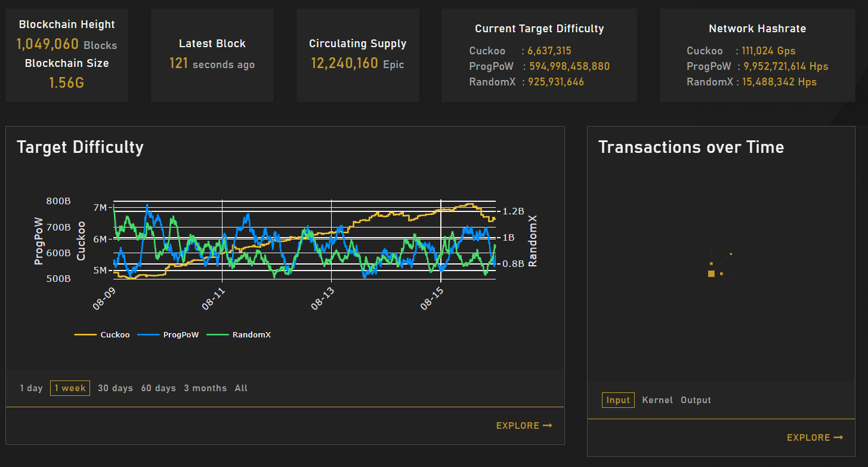
Task: Click ProgPoW hashrate 9,952,721,614 Hps
Action: [x=786, y=66]
